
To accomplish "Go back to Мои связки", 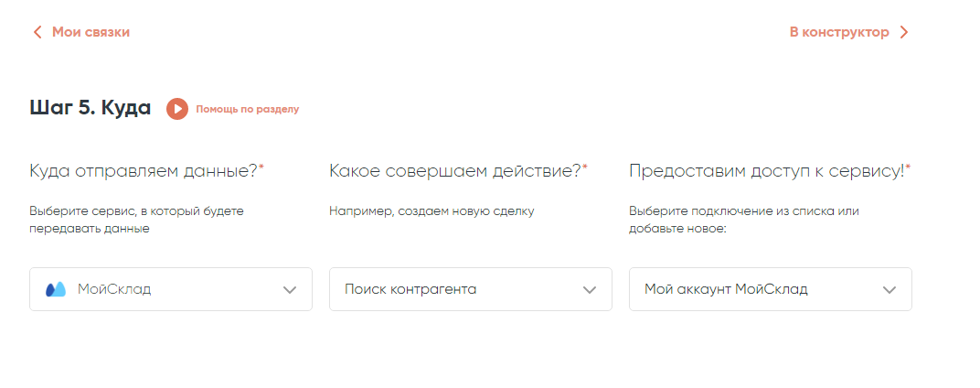I will pos(91,32).
